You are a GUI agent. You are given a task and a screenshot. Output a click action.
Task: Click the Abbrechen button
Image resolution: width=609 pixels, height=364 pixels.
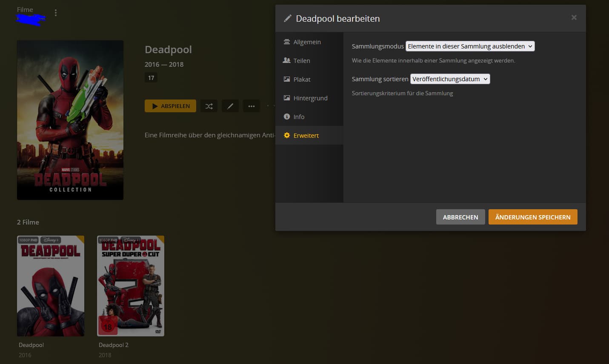click(460, 217)
